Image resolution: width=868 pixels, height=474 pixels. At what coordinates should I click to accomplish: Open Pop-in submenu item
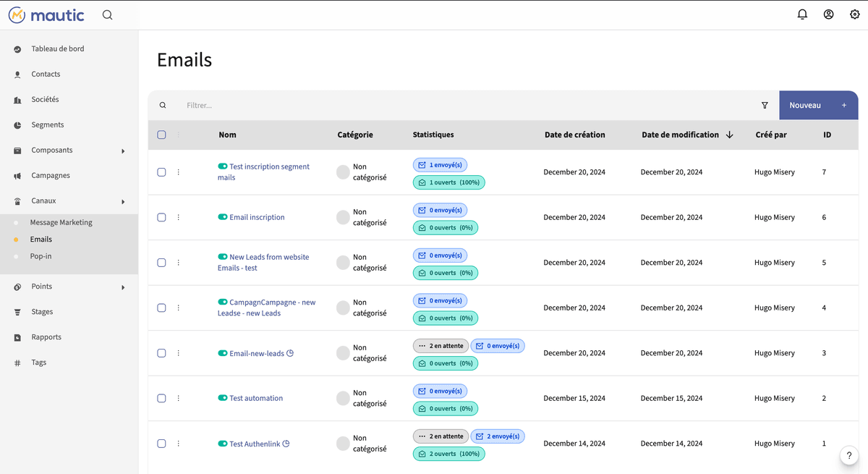point(41,256)
